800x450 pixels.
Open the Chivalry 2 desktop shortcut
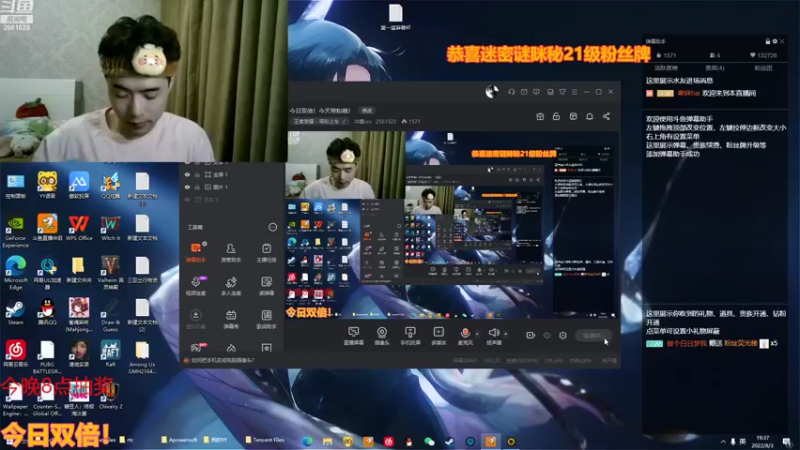click(110, 396)
